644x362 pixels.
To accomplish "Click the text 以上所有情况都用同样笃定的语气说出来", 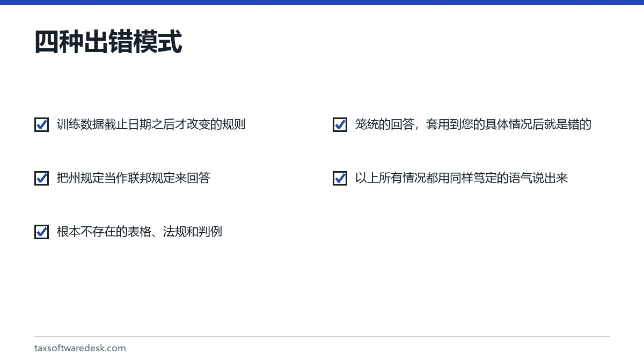I will (x=461, y=178).
